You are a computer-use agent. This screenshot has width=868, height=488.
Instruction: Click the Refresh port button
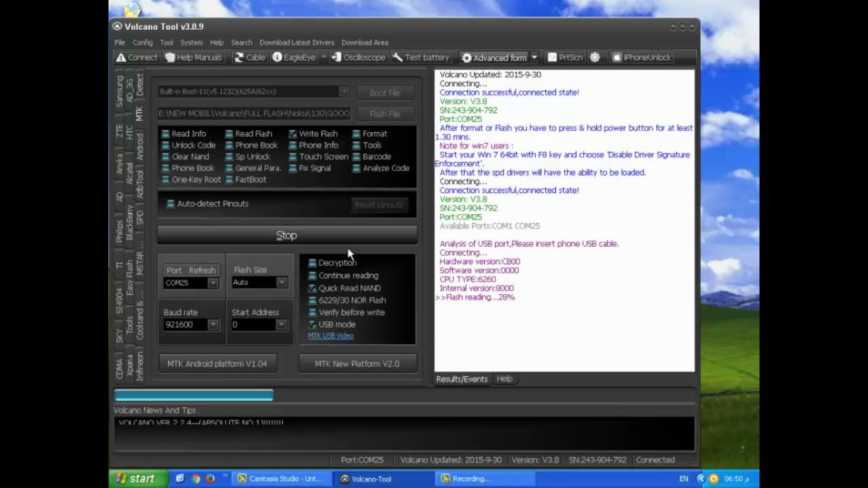[x=202, y=270]
